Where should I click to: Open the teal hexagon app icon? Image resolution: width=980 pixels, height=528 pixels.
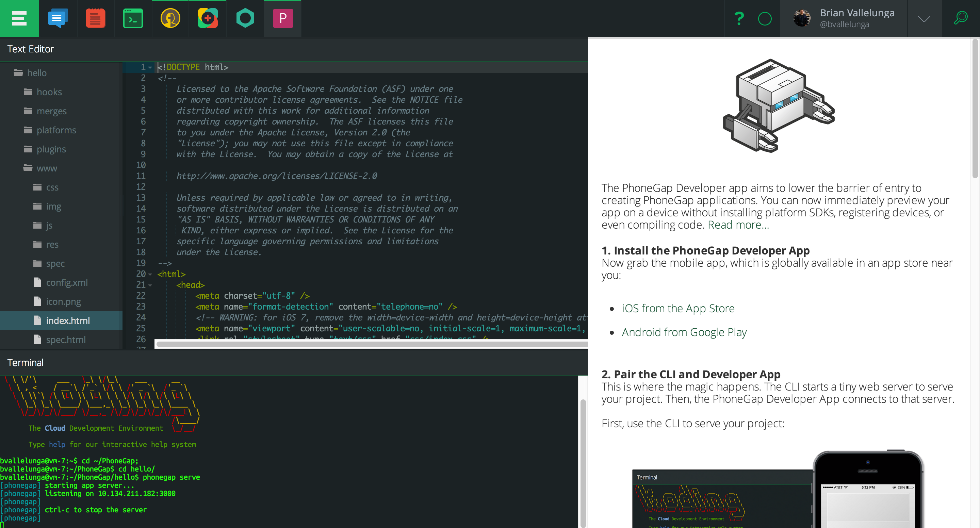(245, 18)
